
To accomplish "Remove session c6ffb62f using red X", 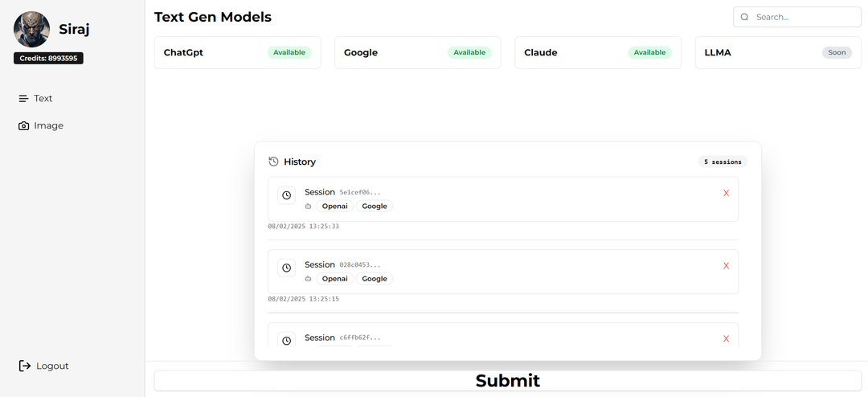I will coord(727,339).
